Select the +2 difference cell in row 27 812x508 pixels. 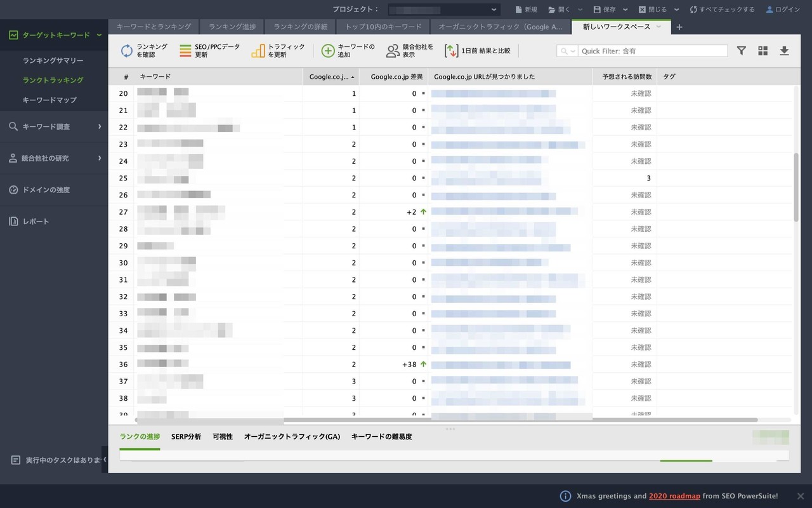(393, 212)
